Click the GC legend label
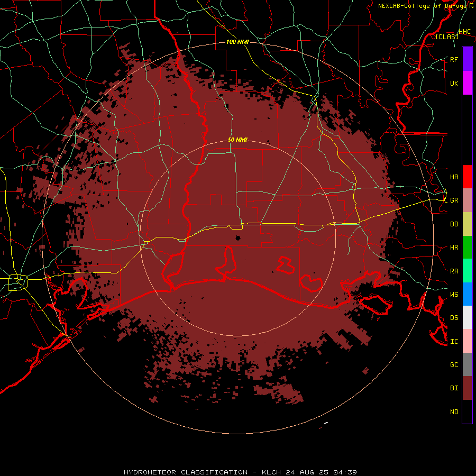 (454, 365)
